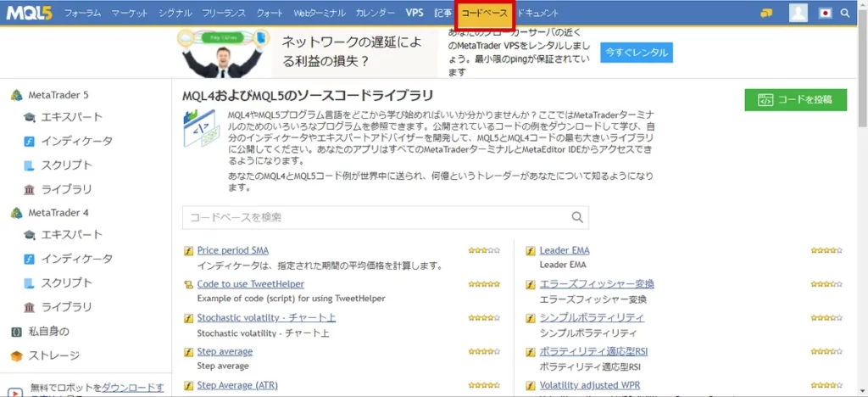Click the magnifier search icon in header

[x=845, y=14]
